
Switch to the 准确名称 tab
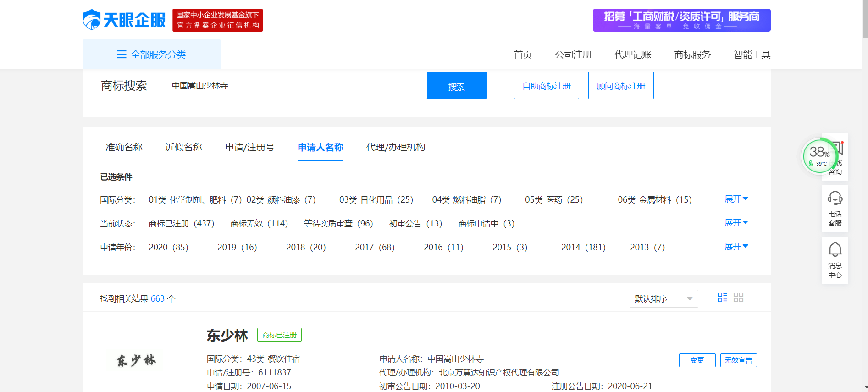[124, 147]
